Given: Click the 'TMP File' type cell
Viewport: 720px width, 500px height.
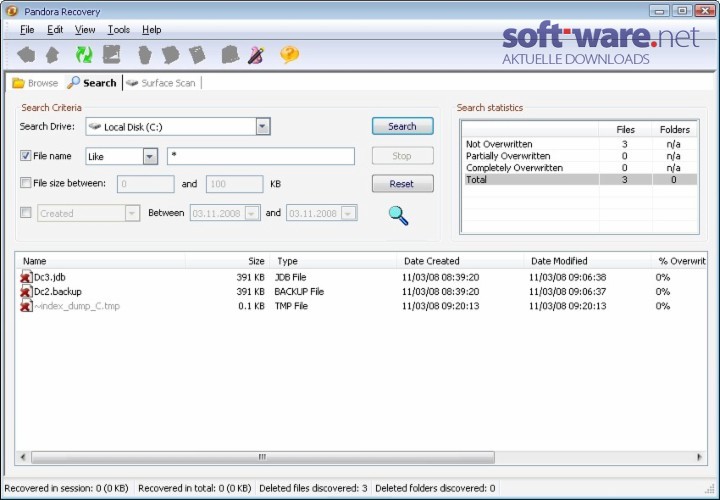Looking at the screenshot, I should (291, 305).
